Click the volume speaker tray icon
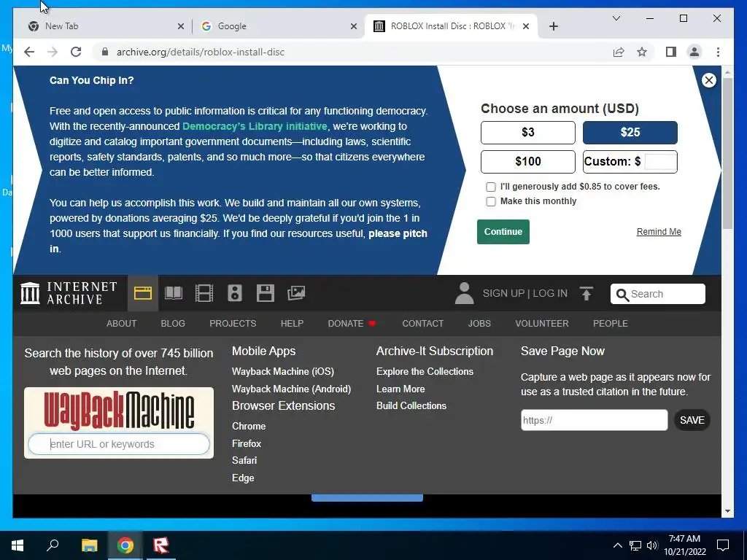Image resolution: width=747 pixels, height=560 pixels. click(x=652, y=545)
